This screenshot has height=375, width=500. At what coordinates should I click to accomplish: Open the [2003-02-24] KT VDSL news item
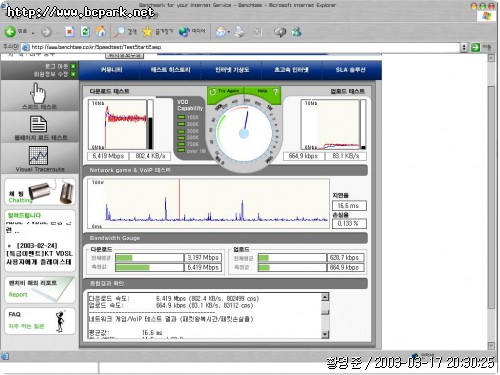point(39,255)
